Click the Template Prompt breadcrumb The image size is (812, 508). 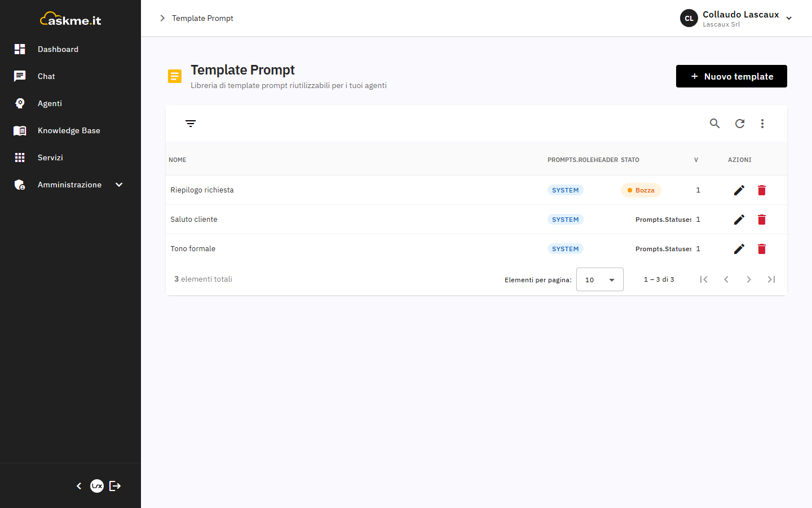[202, 18]
